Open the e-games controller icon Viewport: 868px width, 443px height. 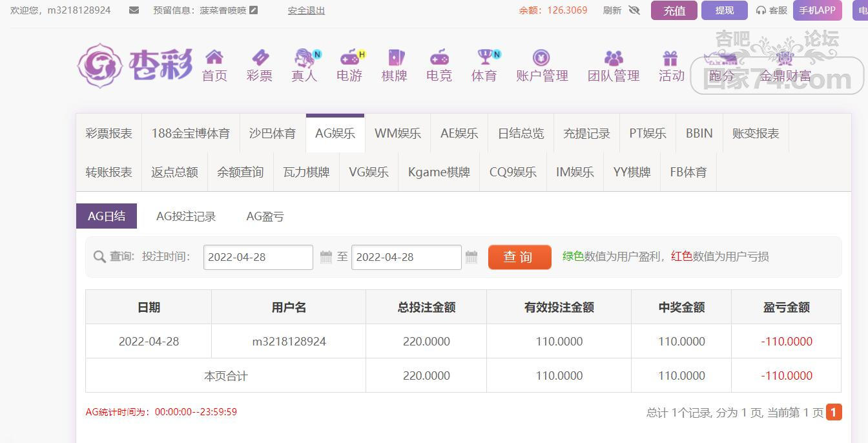pos(349,57)
